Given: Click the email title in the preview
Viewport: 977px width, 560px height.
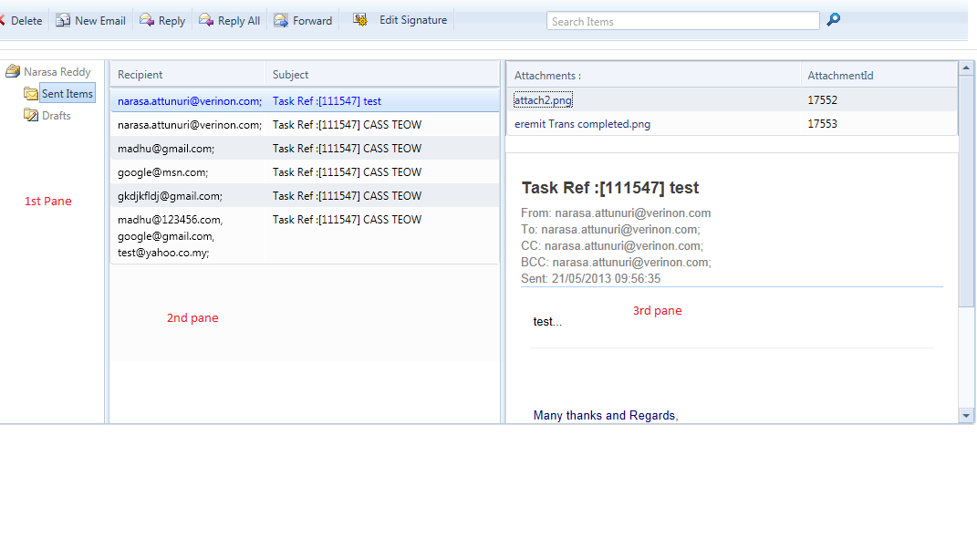Looking at the screenshot, I should click(610, 188).
